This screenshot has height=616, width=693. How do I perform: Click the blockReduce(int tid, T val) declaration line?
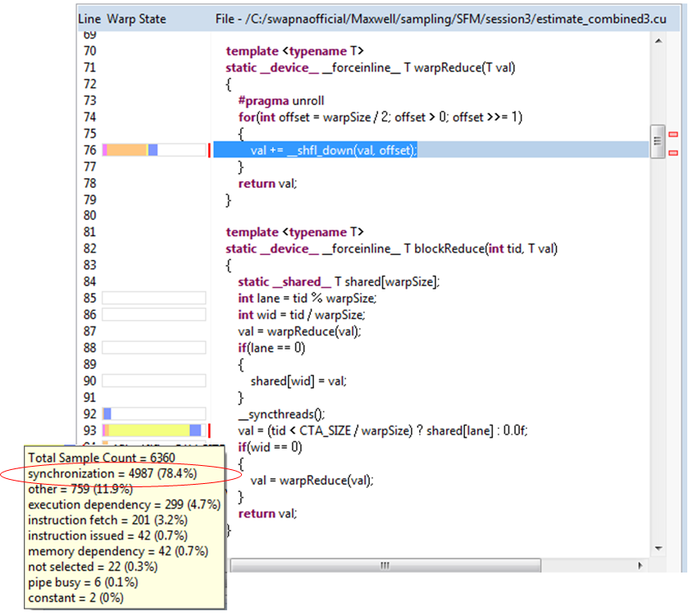(x=391, y=249)
